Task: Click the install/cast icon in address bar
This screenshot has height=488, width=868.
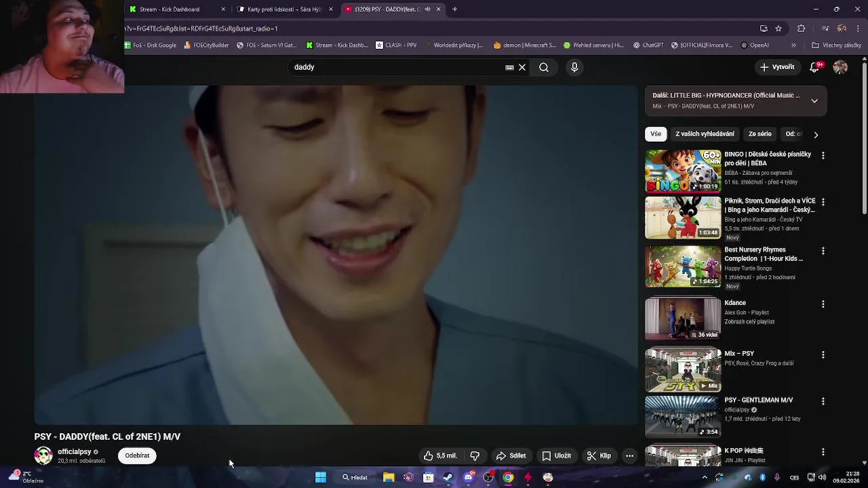Action: click(x=764, y=28)
